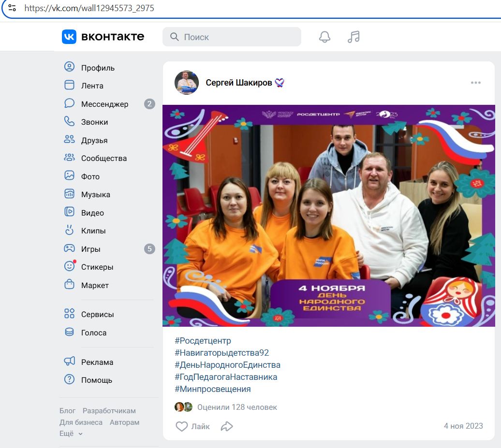Click the Голоса coins icon
The height and width of the screenshot is (448, 501).
[69, 332]
